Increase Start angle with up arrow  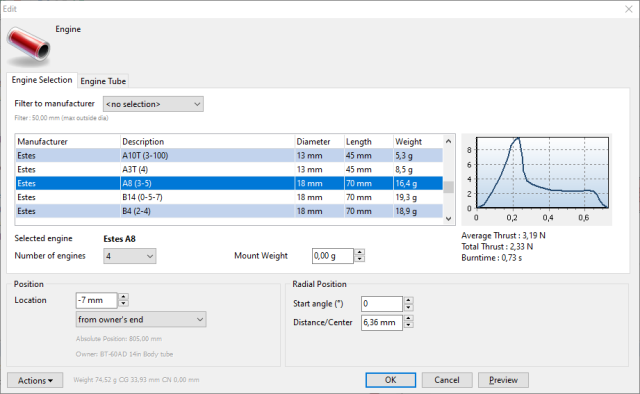click(409, 300)
